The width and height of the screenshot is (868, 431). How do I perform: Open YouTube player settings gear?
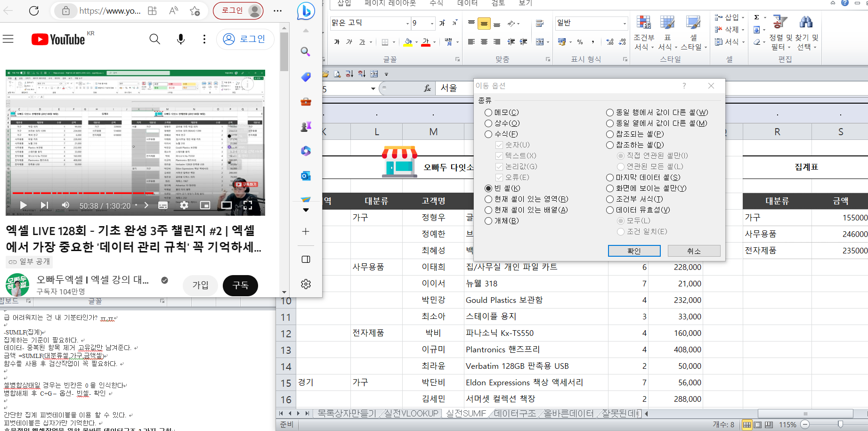click(184, 205)
